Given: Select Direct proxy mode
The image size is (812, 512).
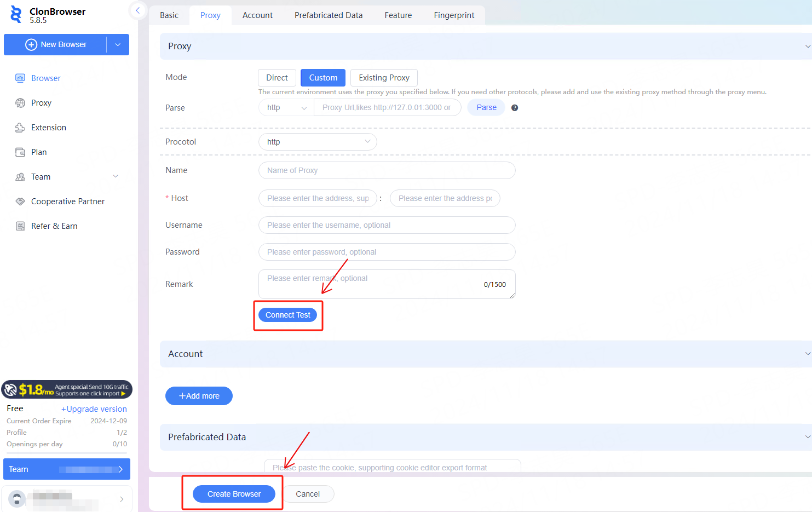Looking at the screenshot, I should pyautogui.click(x=277, y=78).
